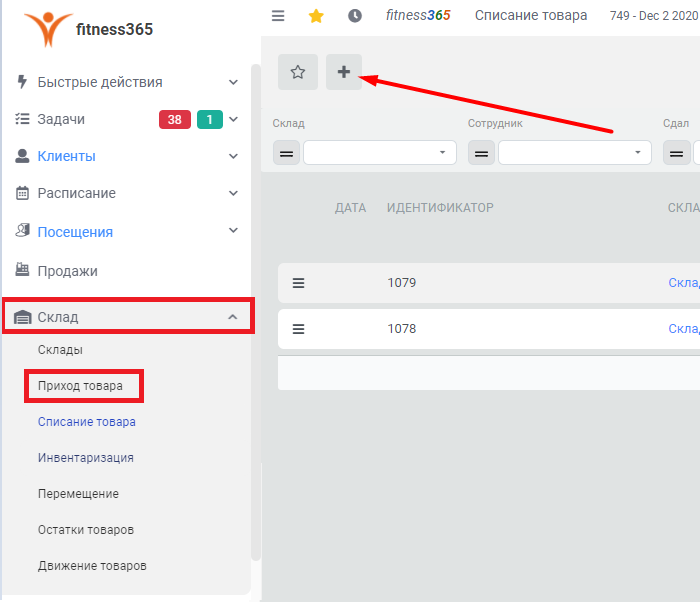Toggle the equals operator for Сдал filter
The width and height of the screenshot is (700, 602).
point(676,153)
